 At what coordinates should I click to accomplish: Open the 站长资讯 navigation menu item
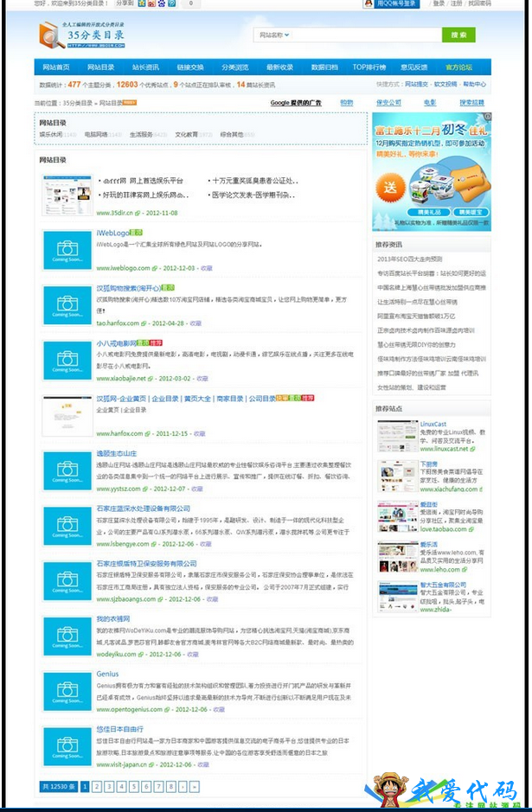pos(145,67)
